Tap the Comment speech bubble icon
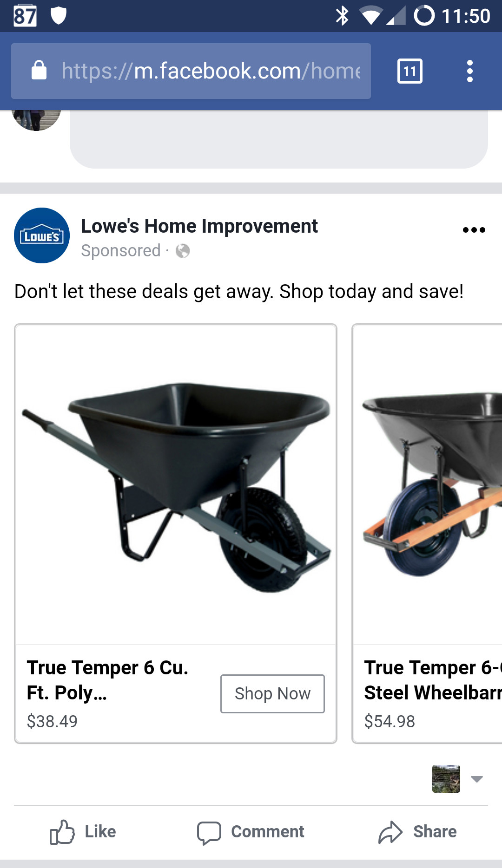Image resolution: width=502 pixels, height=868 pixels. (209, 832)
